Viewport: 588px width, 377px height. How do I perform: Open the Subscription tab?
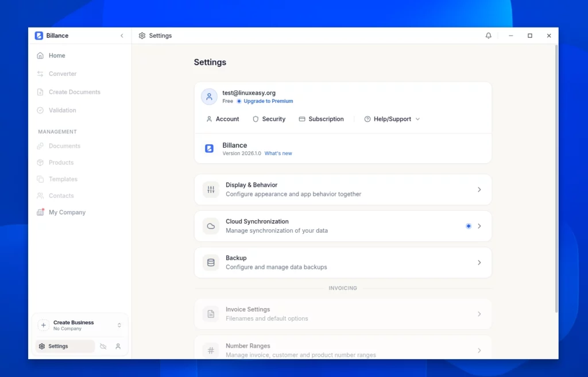point(322,119)
